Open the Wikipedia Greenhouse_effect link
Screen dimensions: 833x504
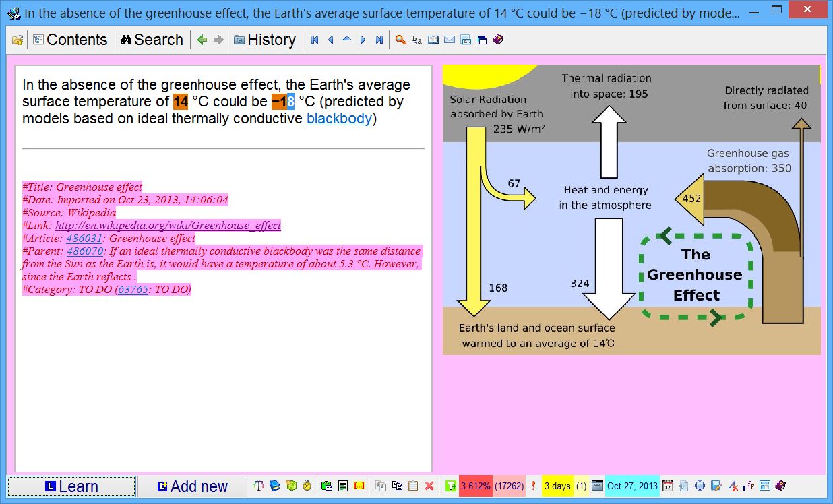[x=168, y=226]
